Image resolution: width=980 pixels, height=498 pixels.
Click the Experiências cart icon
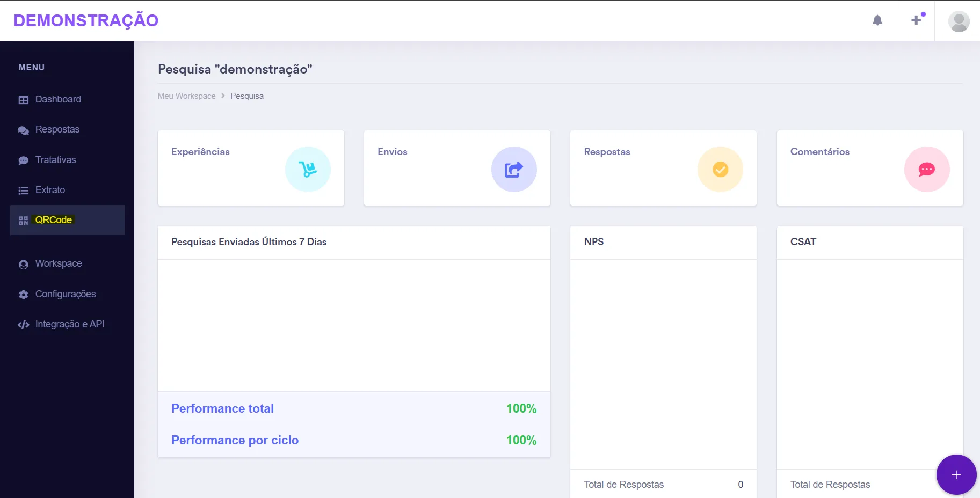coord(308,169)
